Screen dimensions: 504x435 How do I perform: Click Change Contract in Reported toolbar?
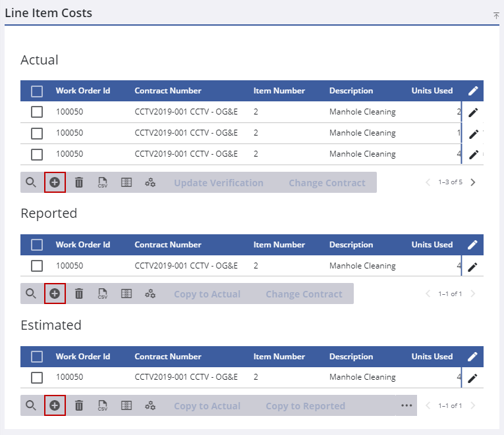point(304,294)
